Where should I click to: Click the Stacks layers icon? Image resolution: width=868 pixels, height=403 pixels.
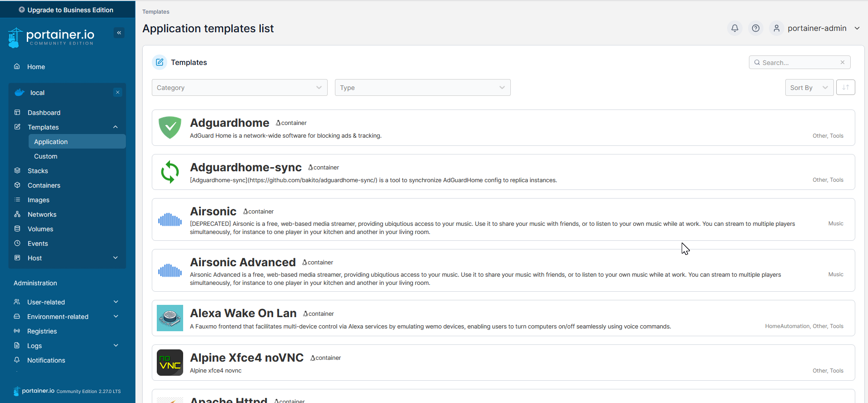point(17,170)
